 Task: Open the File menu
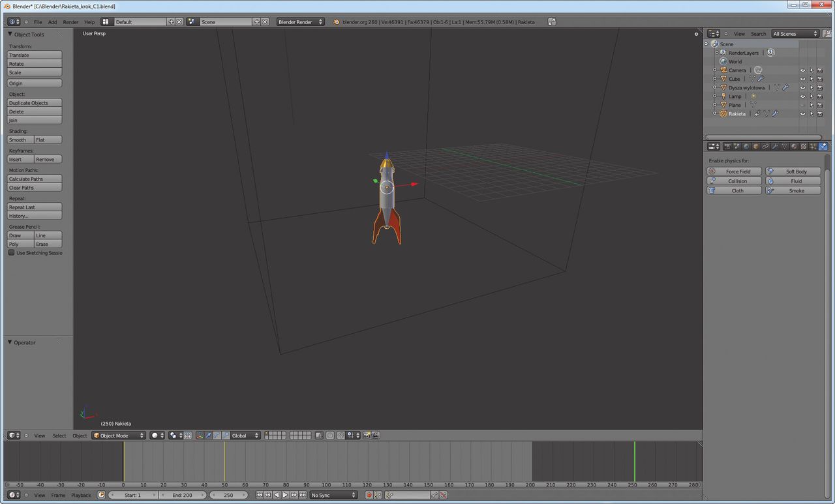pos(38,22)
